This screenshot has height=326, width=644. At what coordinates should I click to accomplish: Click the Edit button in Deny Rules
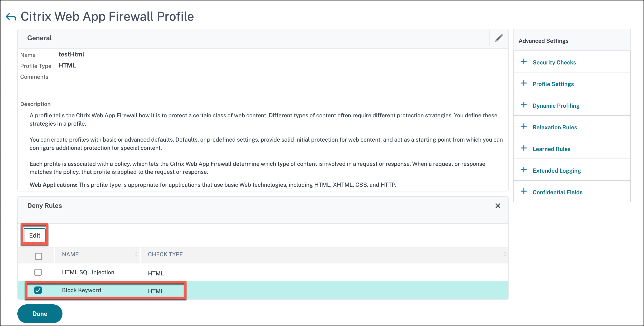coord(35,235)
